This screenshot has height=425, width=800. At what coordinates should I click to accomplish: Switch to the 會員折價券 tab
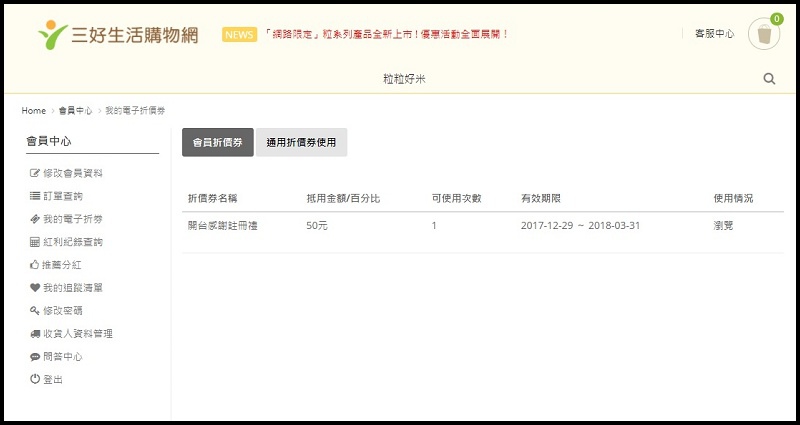click(218, 142)
